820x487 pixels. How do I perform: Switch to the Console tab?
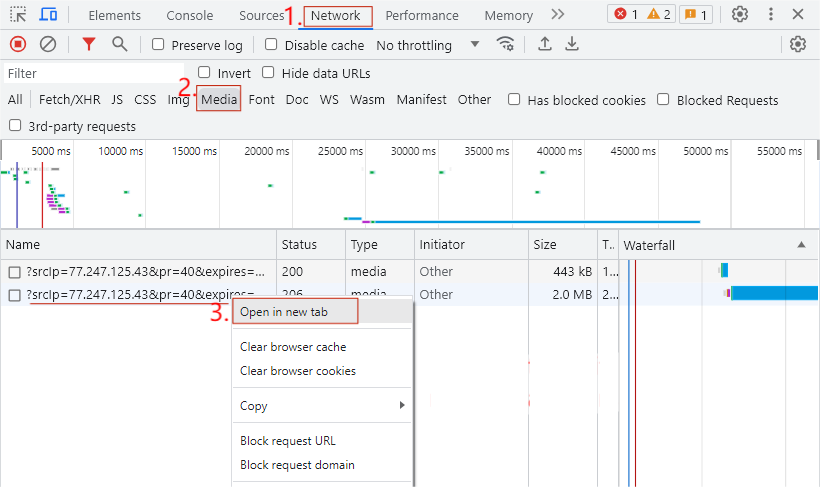[x=189, y=16]
